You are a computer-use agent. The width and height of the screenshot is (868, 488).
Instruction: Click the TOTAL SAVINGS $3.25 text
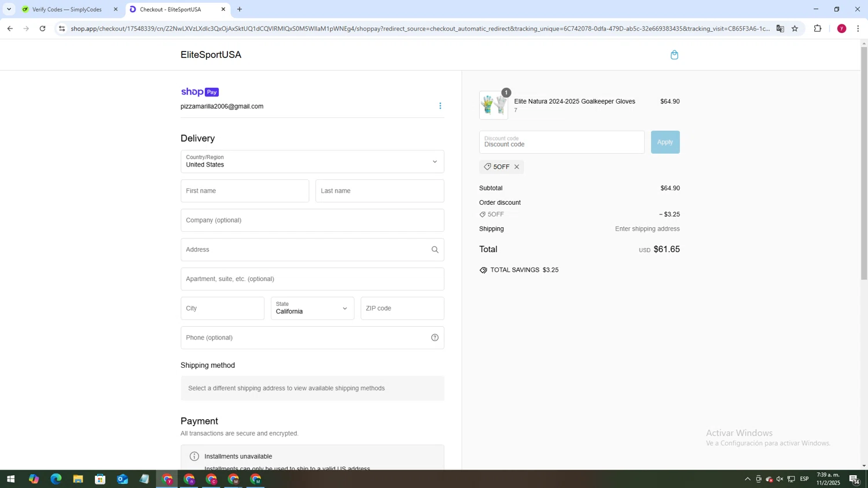(524, 270)
